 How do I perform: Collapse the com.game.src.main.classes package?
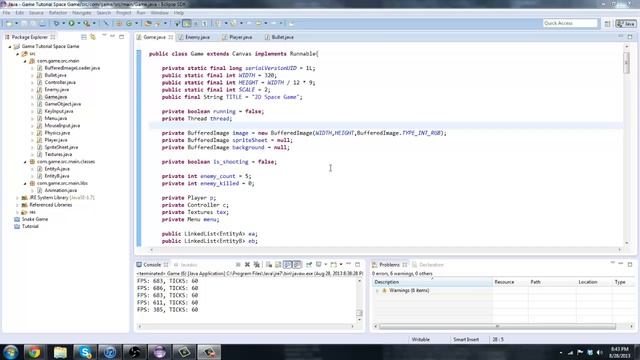coord(25,162)
